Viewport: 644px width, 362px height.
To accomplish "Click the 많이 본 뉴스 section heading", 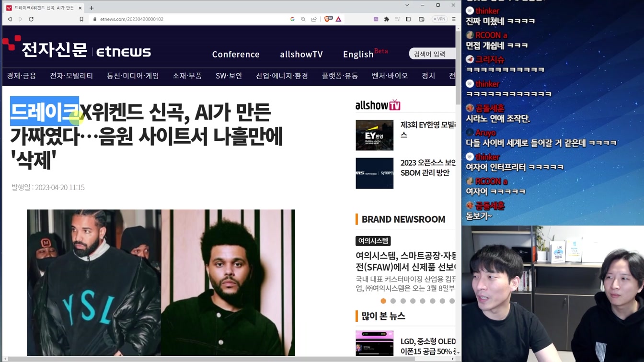I will 383,316.
